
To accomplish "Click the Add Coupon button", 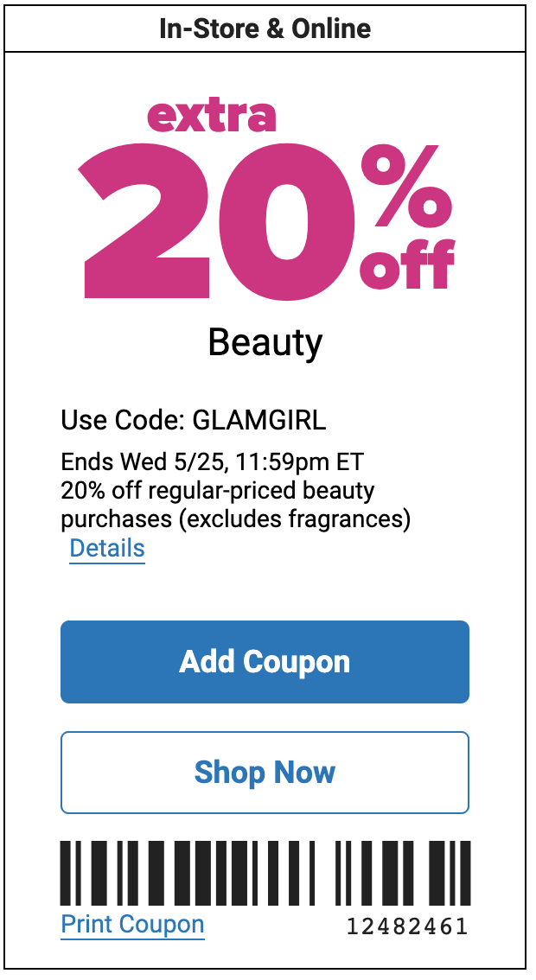I will tap(265, 661).
